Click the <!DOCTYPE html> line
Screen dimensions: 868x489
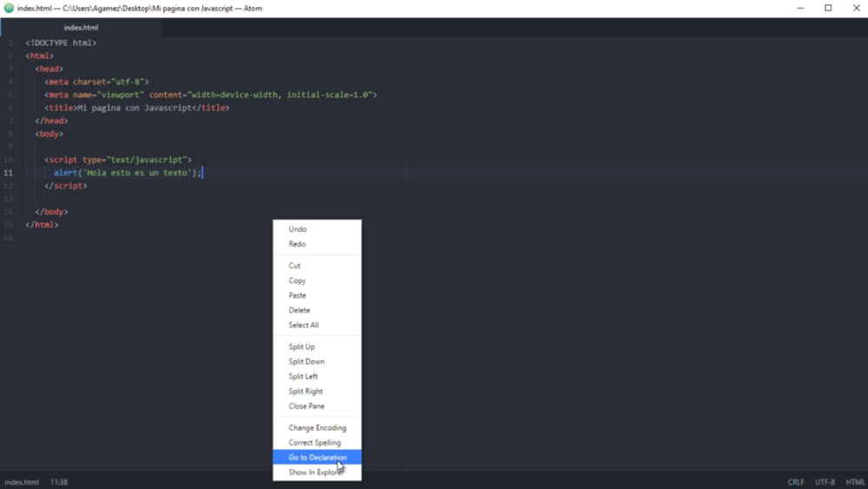[61, 43]
